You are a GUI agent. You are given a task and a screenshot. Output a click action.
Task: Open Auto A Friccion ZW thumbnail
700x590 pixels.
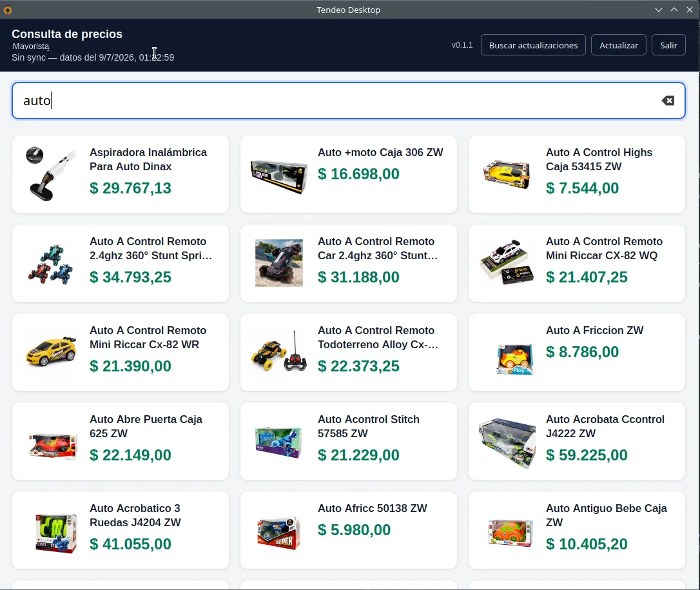515,360
